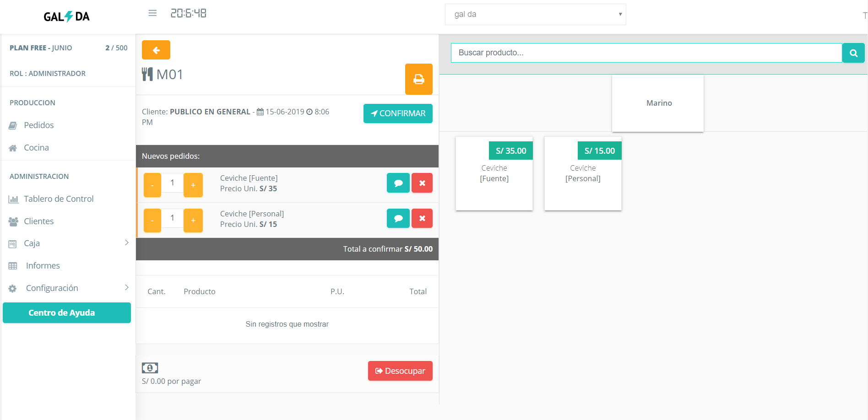Screen dimensions: 868x420
Task: Click the PLAN FREE - JUNIO label
Action: pos(41,48)
